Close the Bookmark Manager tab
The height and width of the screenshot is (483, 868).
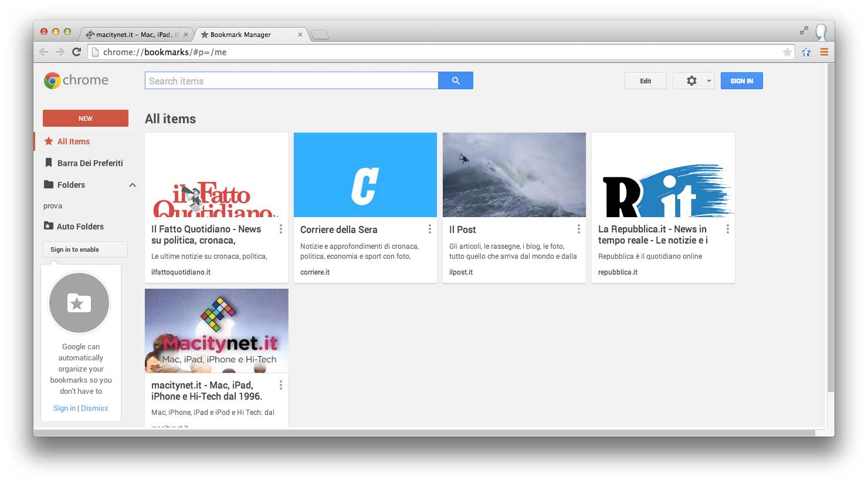click(x=300, y=35)
